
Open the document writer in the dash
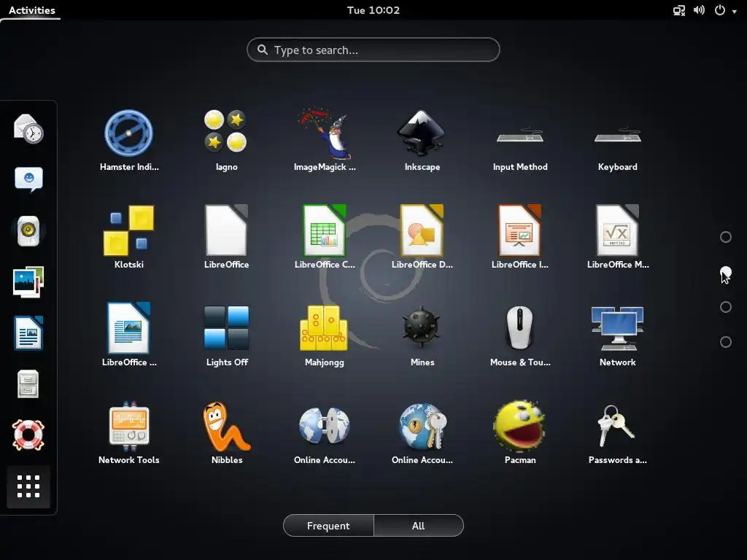pyautogui.click(x=28, y=332)
